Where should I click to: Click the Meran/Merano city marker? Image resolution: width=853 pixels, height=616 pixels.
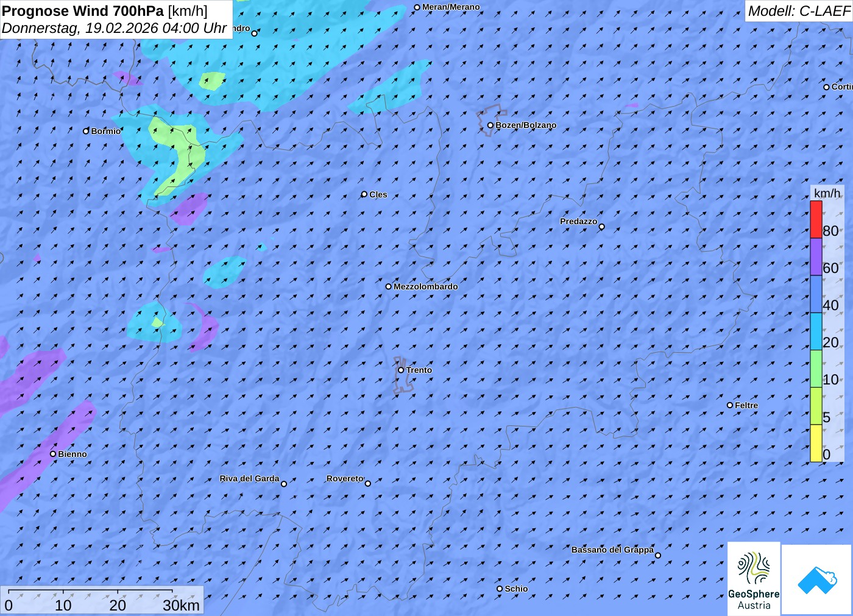(417, 7)
